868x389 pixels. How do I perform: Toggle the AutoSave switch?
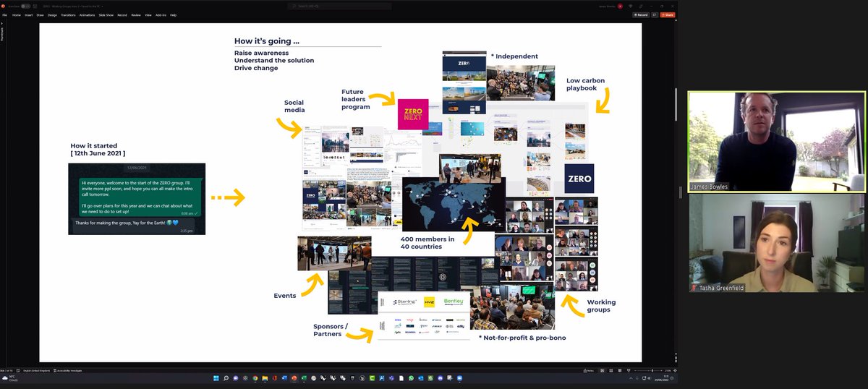coord(27,6)
